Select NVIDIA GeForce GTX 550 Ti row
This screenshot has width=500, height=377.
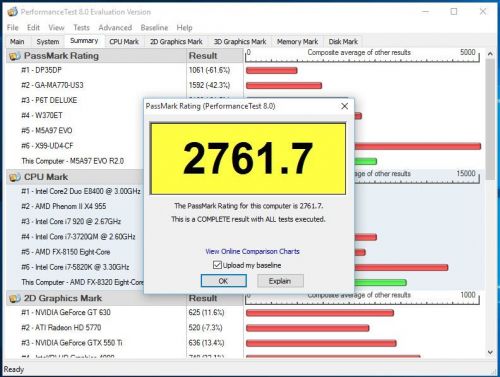click(72, 343)
